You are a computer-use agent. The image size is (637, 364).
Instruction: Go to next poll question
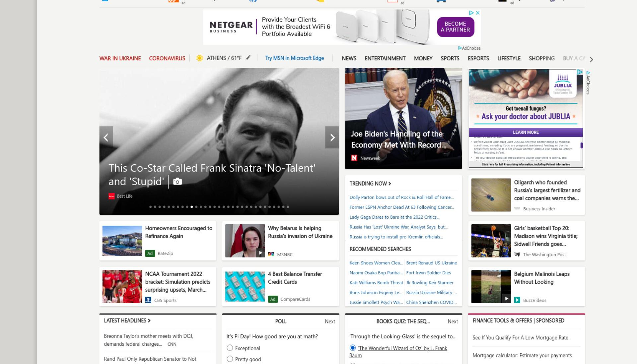point(330,321)
